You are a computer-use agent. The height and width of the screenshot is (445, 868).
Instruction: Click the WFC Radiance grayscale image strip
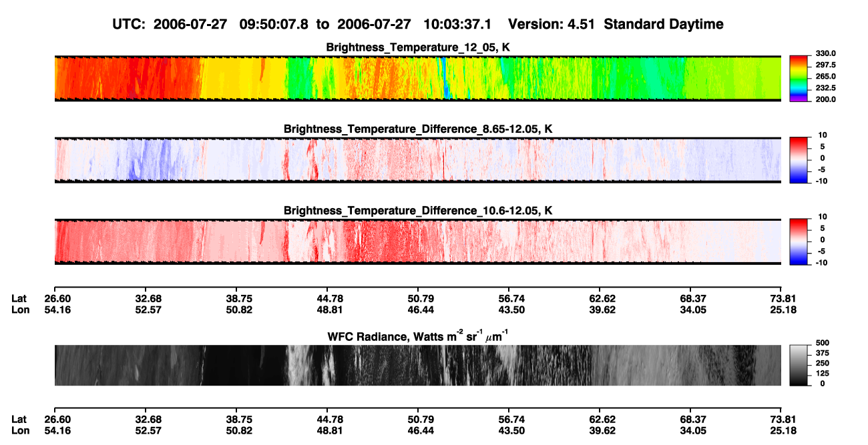[x=418, y=365]
